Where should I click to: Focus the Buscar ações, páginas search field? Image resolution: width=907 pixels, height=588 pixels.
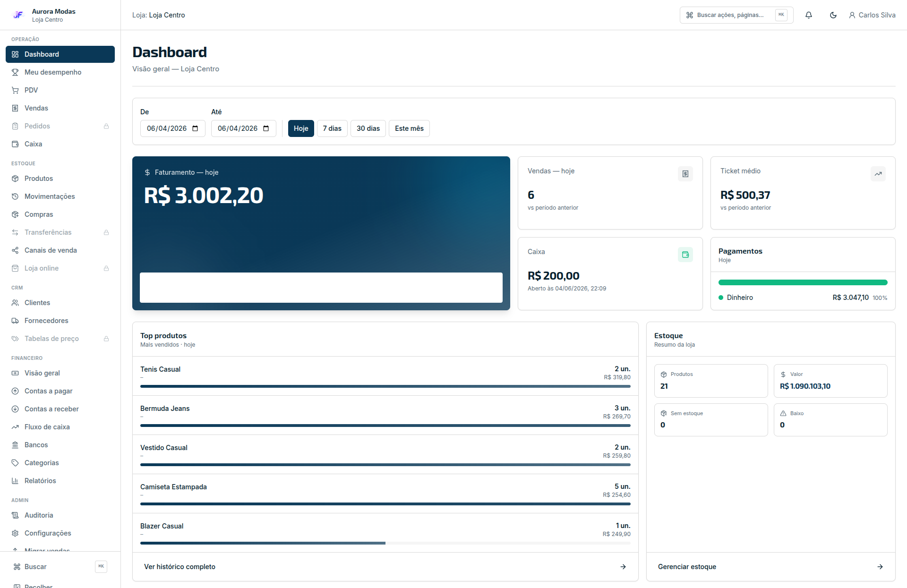[736, 15]
